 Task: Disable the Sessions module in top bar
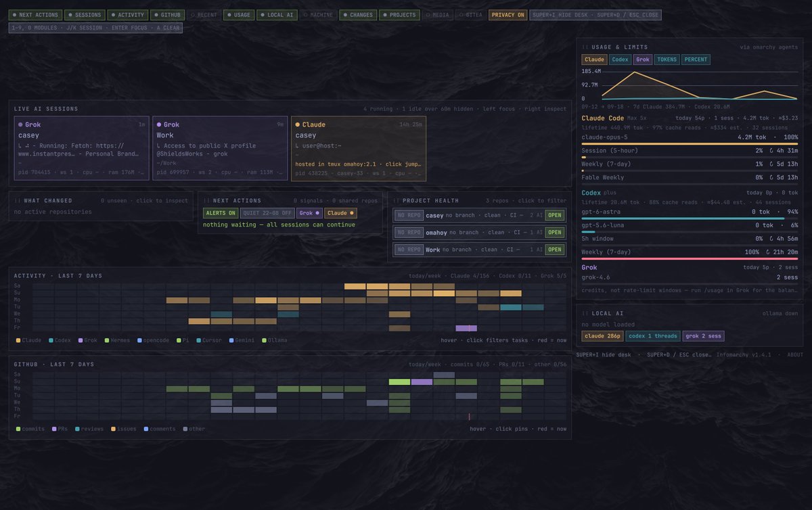(x=85, y=15)
